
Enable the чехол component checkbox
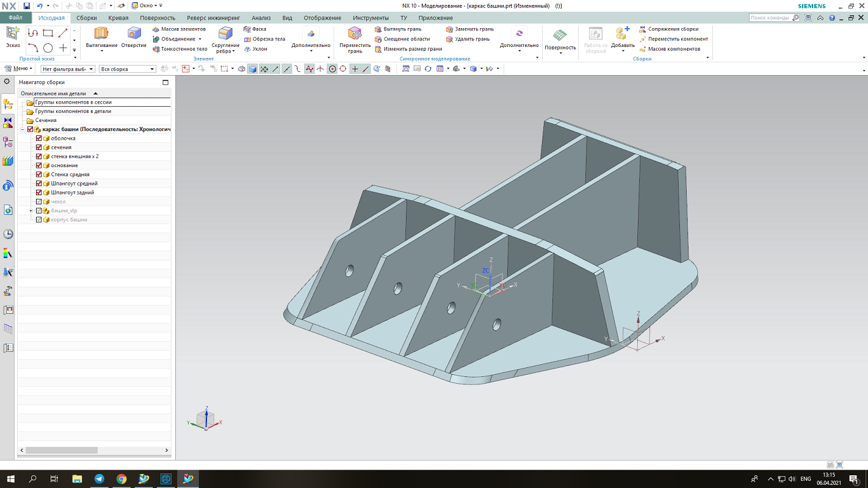coord(39,202)
